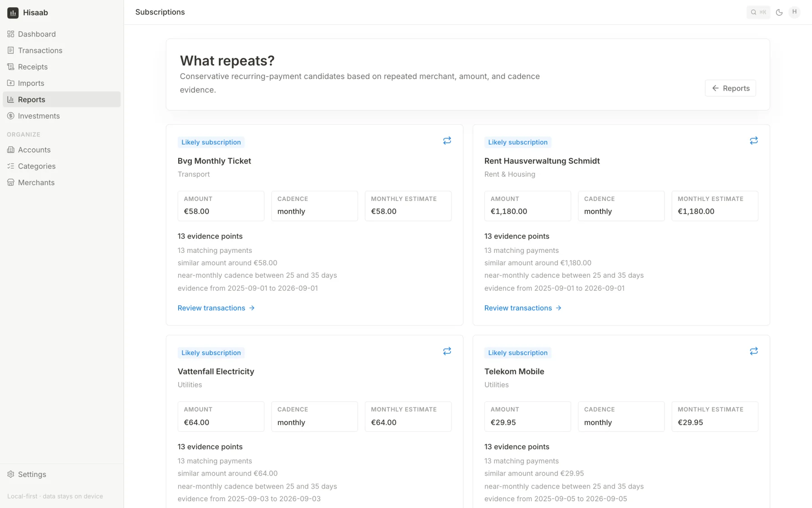
Task: Open Transactions in sidebar
Action: point(62,50)
